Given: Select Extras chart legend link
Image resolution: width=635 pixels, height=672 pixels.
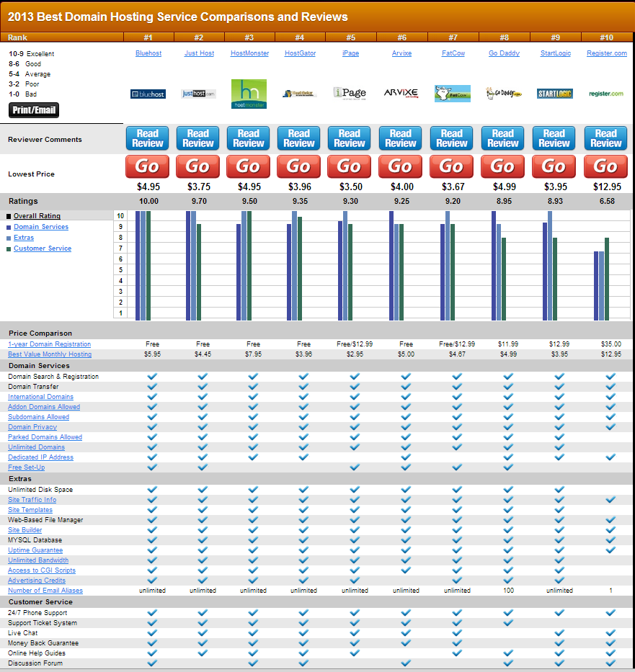Looking at the screenshot, I should (x=24, y=238).
